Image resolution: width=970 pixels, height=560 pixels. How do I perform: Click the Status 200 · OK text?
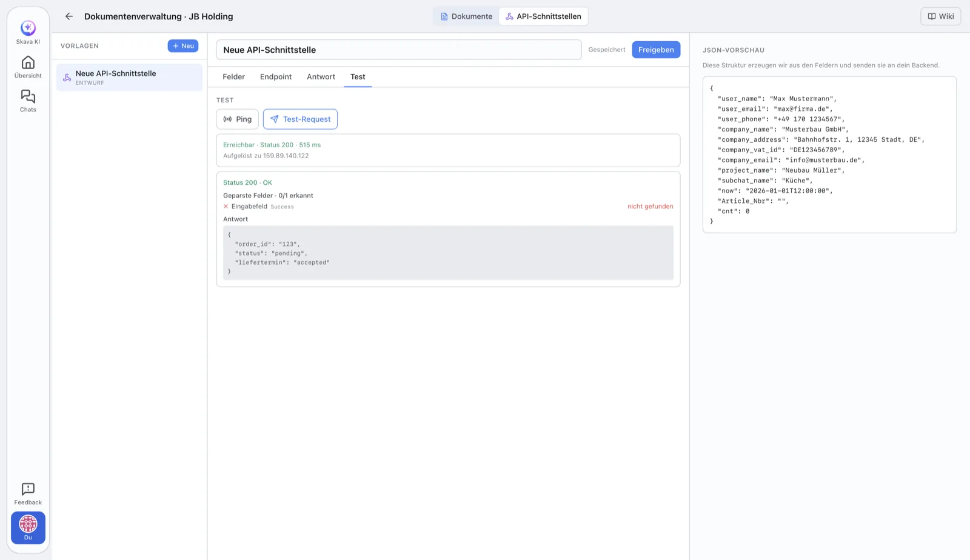click(247, 183)
